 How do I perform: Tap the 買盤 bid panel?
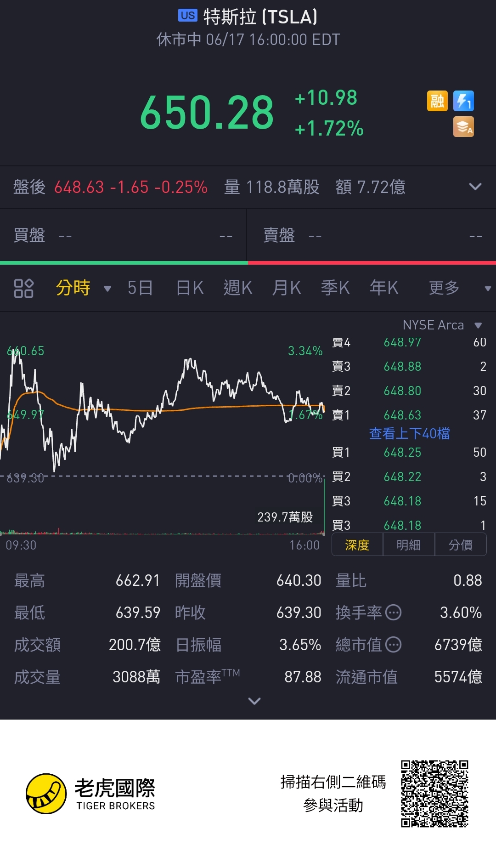pos(123,235)
